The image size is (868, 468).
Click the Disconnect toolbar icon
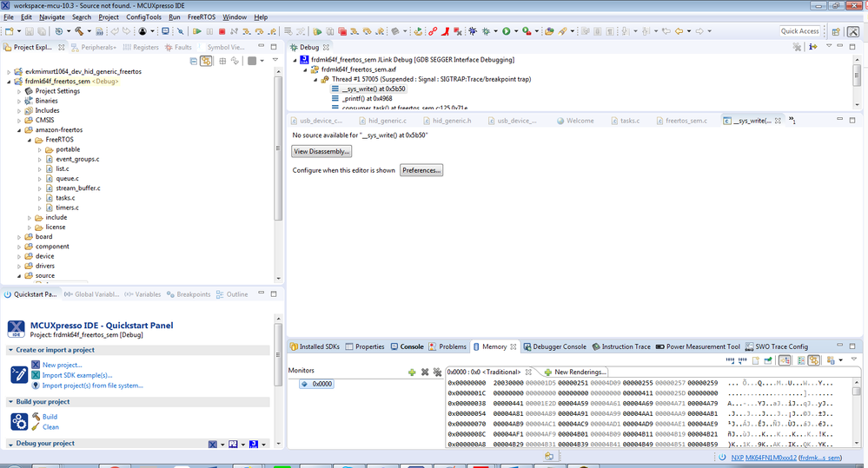click(235, 31)
